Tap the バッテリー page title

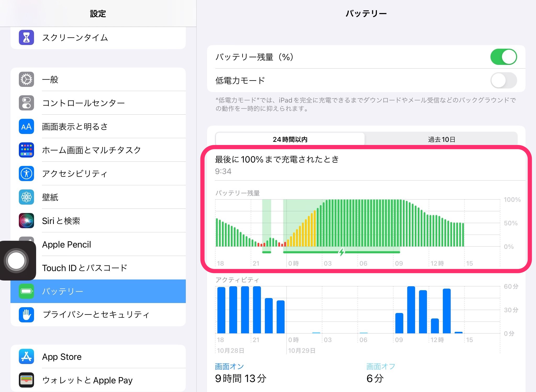tap(366, 13)
